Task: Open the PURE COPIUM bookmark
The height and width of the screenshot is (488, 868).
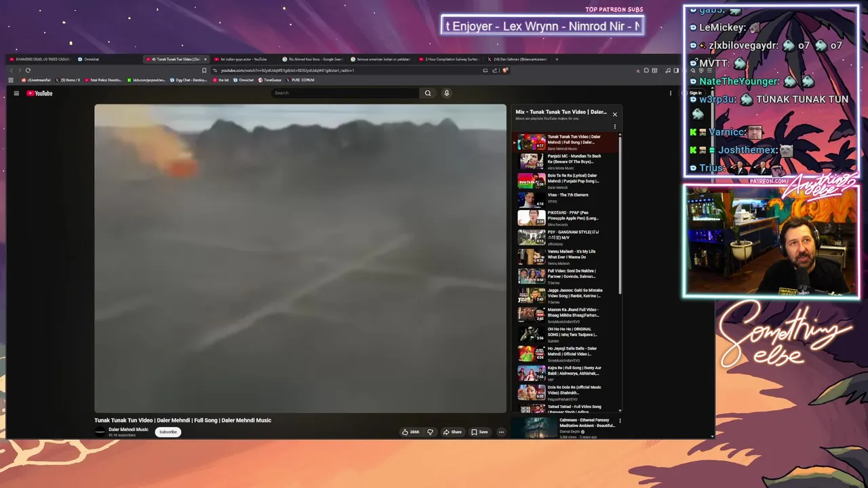Action: point(300,80)
